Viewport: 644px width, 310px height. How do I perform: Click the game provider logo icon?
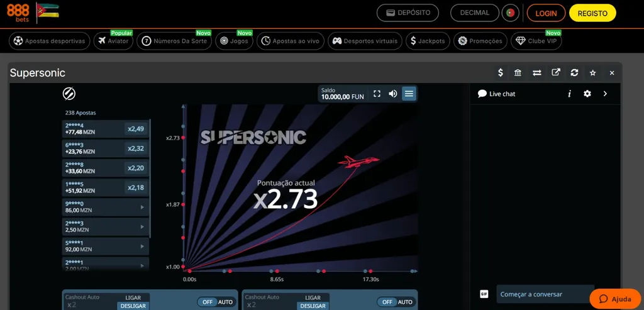click(69, 94)
